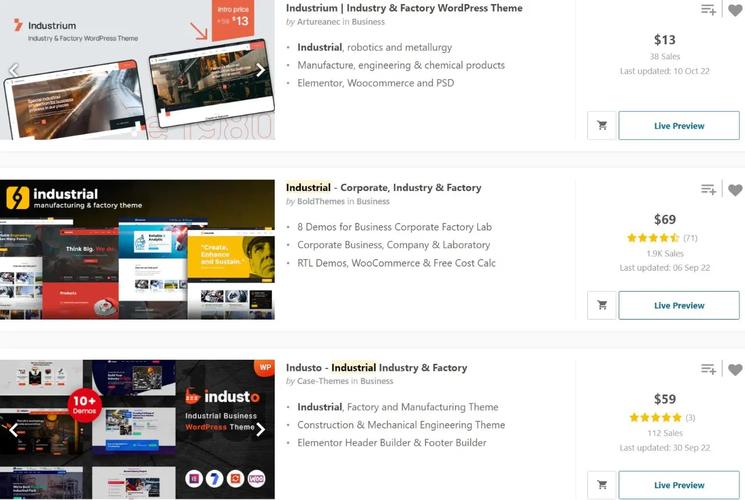Click cart icon for Industrial theme
The height and width of the screenshot is (500, 745).
602,305
